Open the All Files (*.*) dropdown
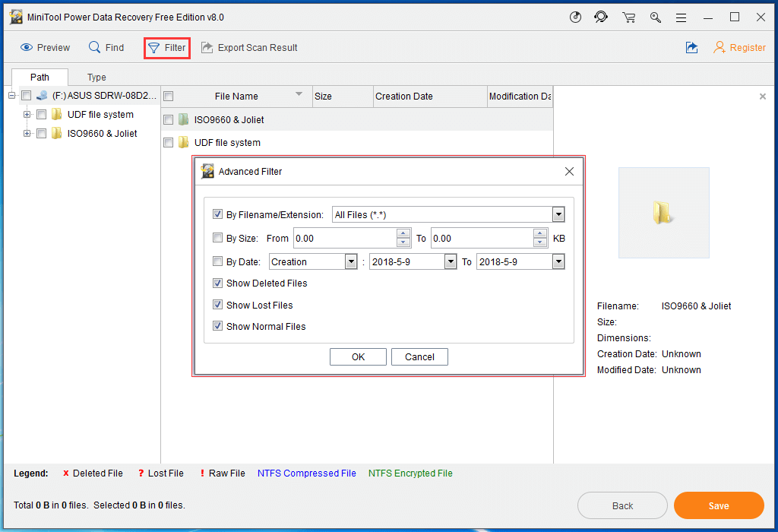 (558, 214)
